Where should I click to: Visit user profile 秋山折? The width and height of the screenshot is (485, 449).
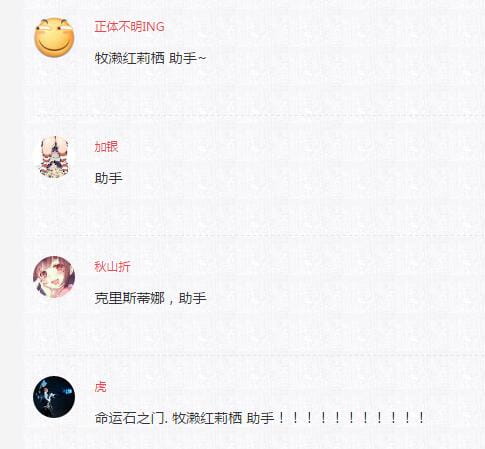coord(112,267)
